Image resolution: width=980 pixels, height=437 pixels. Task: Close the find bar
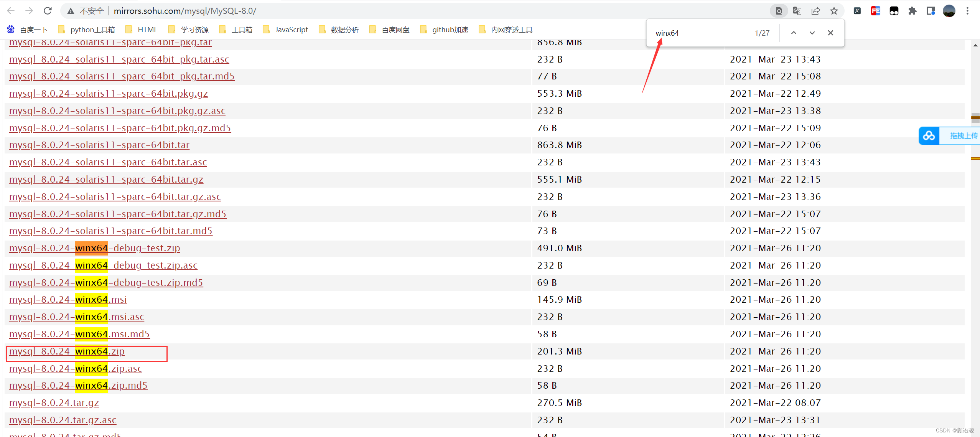pyautogui.click(x=830, y=33)
